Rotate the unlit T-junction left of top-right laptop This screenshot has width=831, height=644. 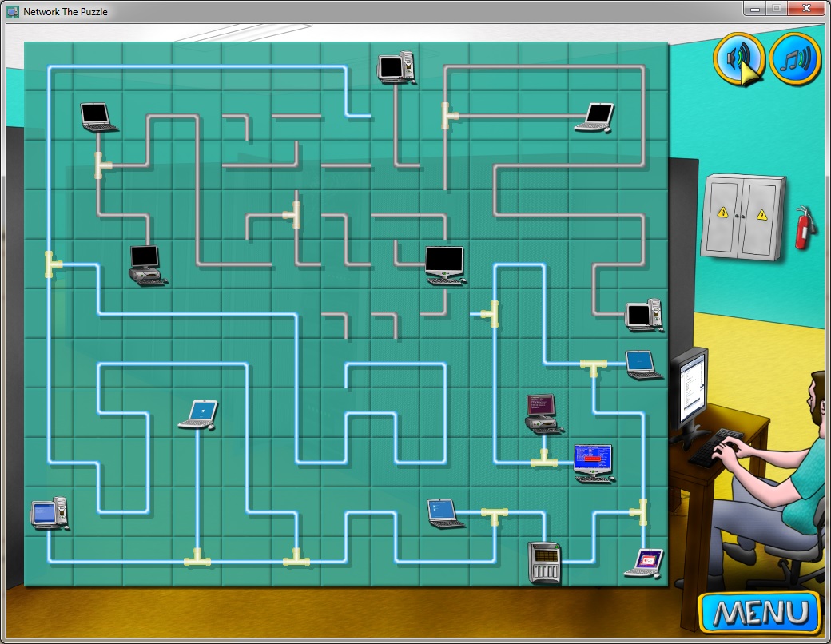[449, 117]
